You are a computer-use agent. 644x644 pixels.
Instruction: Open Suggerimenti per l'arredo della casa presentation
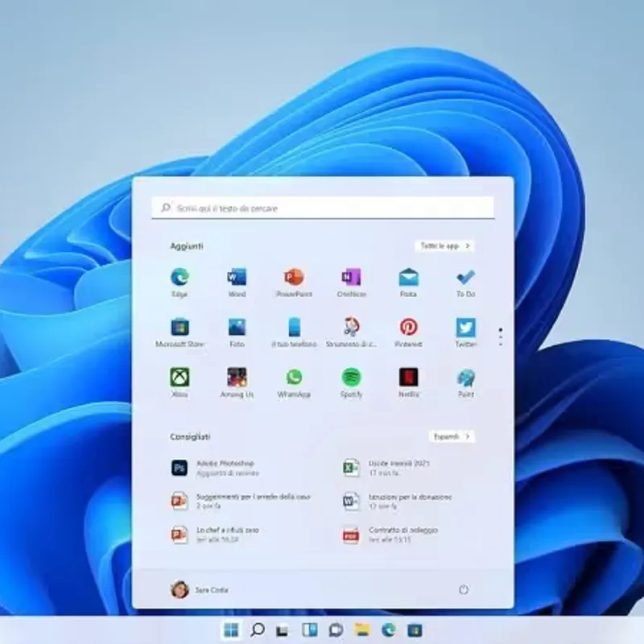click(241, 501)
